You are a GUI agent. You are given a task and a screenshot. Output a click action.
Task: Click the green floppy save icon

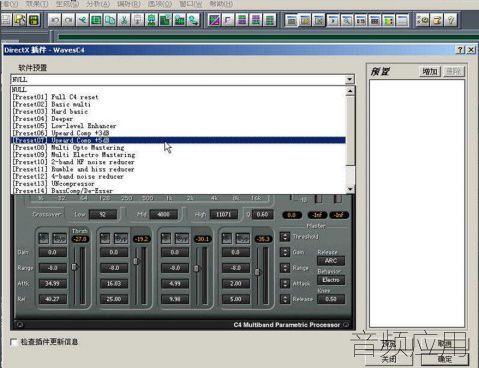33,20
